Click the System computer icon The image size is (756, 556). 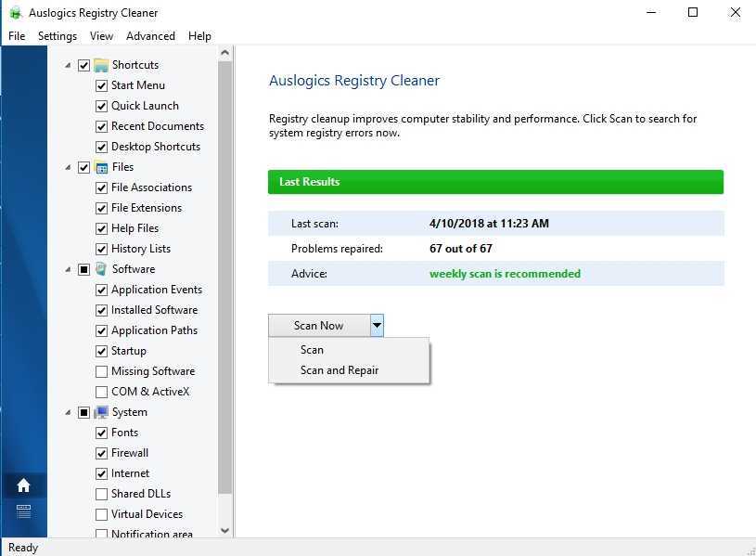(x=101, y=412)
